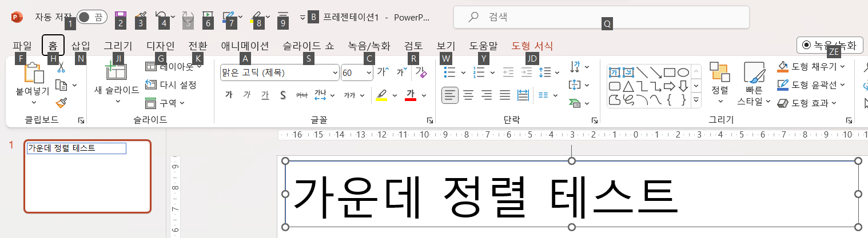Toggle strikethrough formatting
868x238 pixels.
(x=301, y=95)
